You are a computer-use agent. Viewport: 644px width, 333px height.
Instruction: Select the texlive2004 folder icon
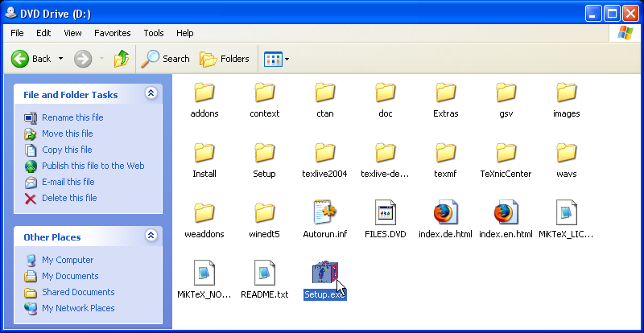pyautogui.click(x=324, y=153)
